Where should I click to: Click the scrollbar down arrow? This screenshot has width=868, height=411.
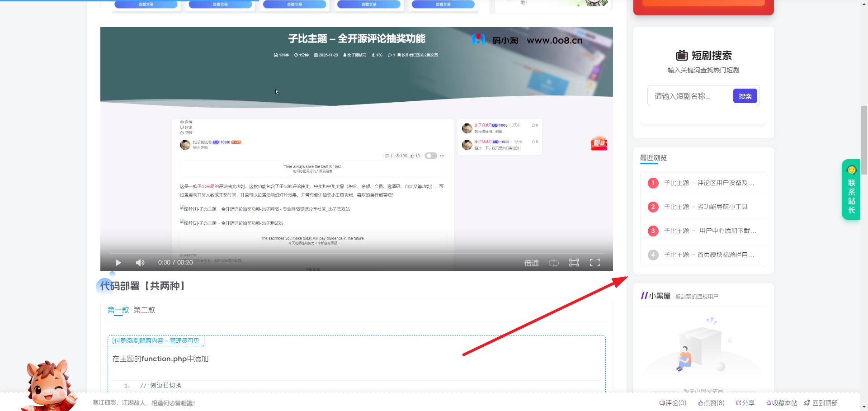pos(864,407)
